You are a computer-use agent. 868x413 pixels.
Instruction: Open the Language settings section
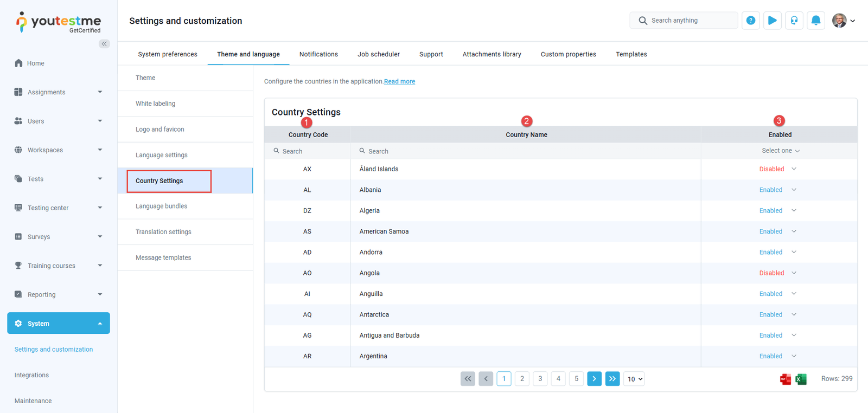coord(162,155)
